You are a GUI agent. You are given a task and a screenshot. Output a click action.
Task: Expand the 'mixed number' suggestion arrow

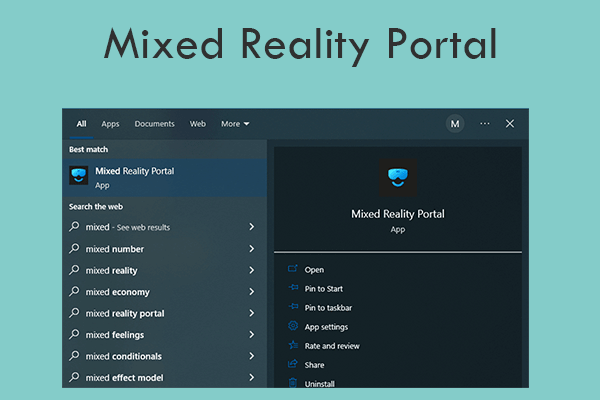(251, 249)
